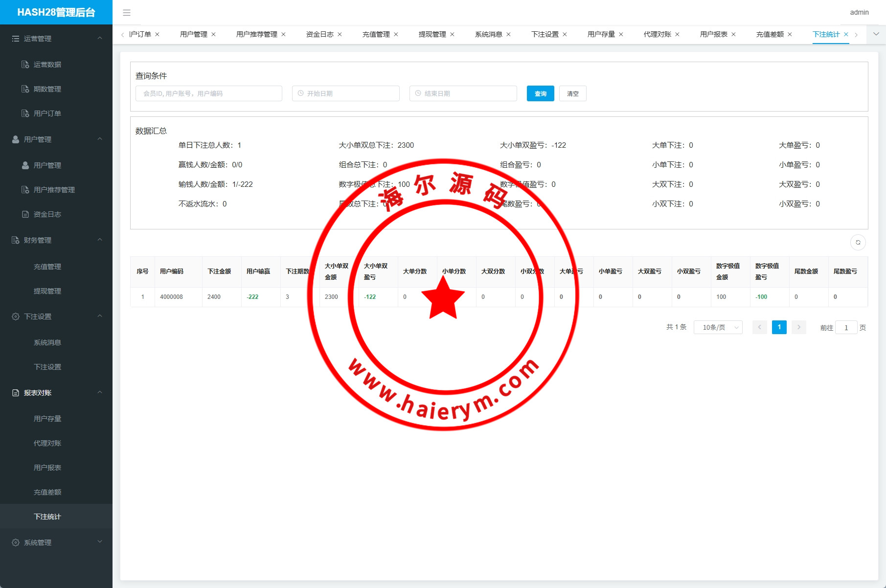Switch to the 代理对账 tab
This screenshot has height=588, width=886.
click(x=657, y=34)
